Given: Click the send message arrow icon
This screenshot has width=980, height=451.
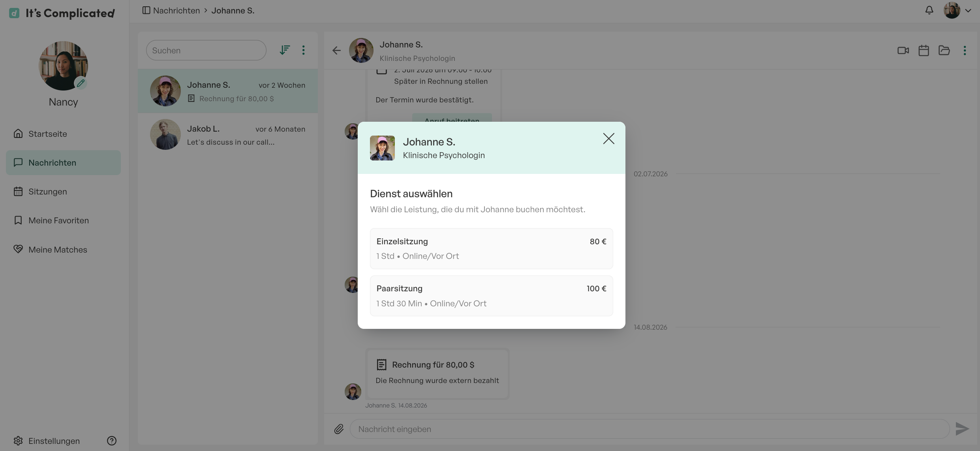Looking at the screenshot, I should (962, 429).
